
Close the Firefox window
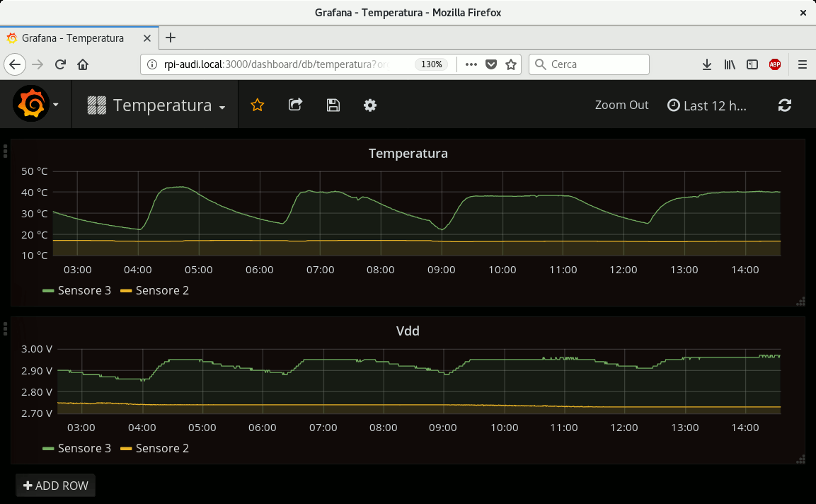tap(803, 13)
